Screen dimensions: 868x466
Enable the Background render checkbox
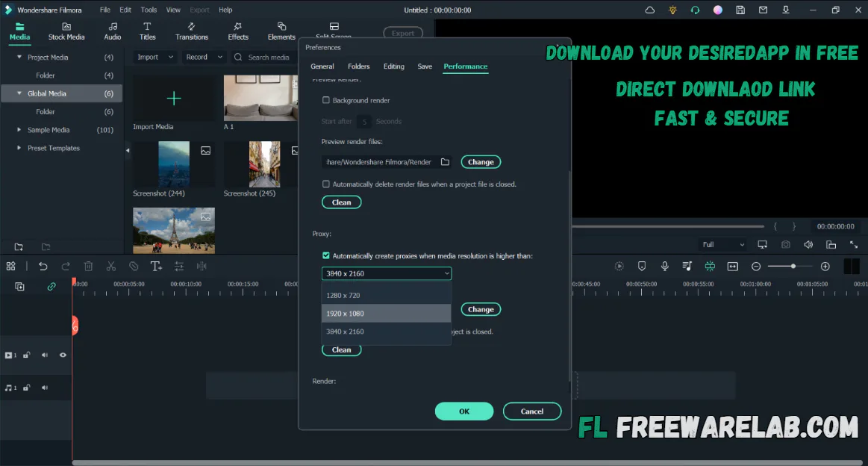[325, 99]
